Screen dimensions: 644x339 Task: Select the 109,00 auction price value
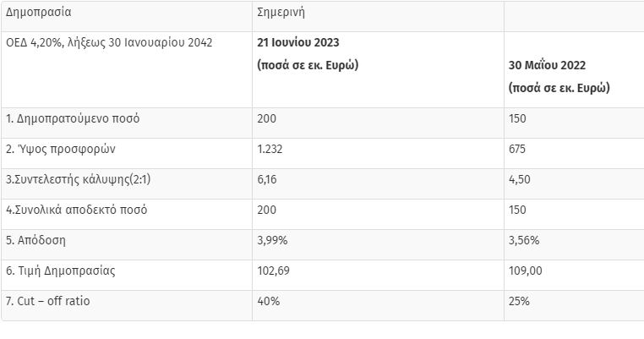click(x=526, y=271)
